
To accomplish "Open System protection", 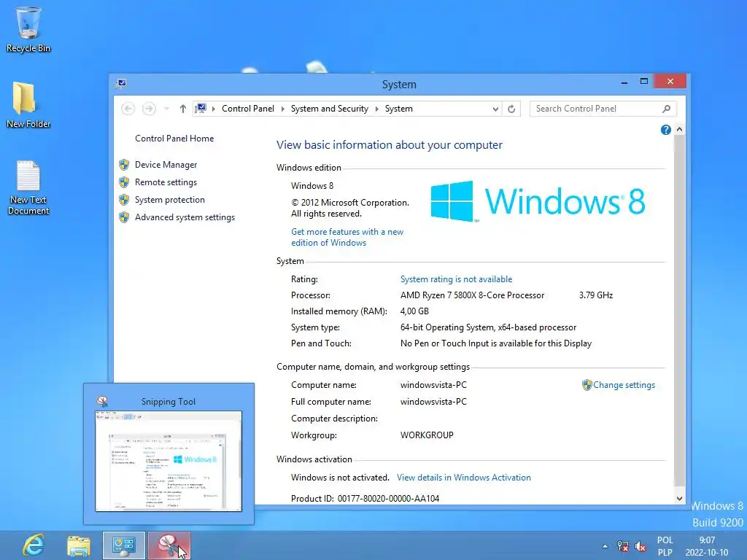I will point(169,200).
